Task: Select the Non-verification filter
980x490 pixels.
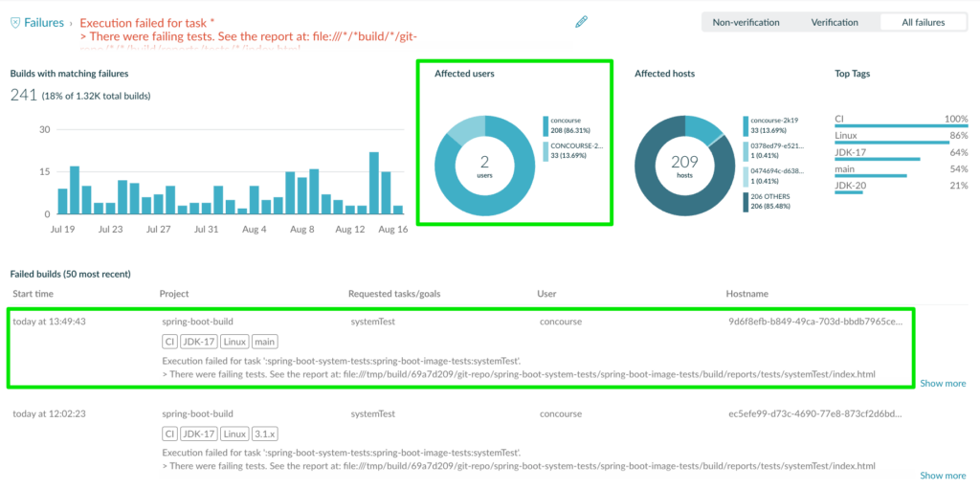Action: click(x=746, y=23)
